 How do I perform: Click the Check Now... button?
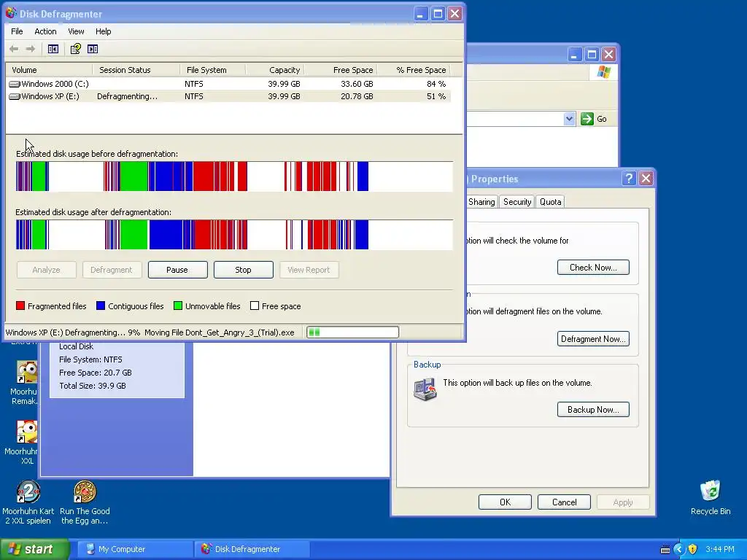coord(593,268)
